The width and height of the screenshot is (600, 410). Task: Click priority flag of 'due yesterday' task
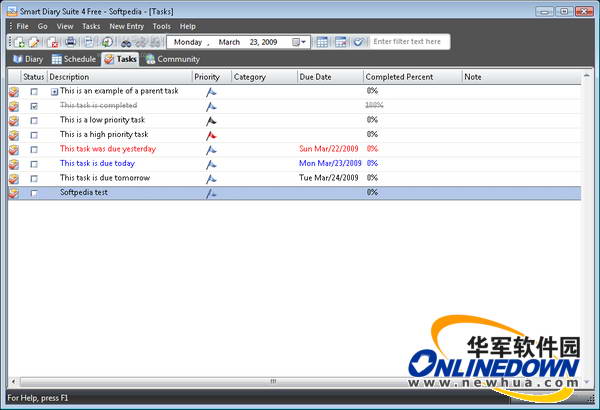point(211,150)
